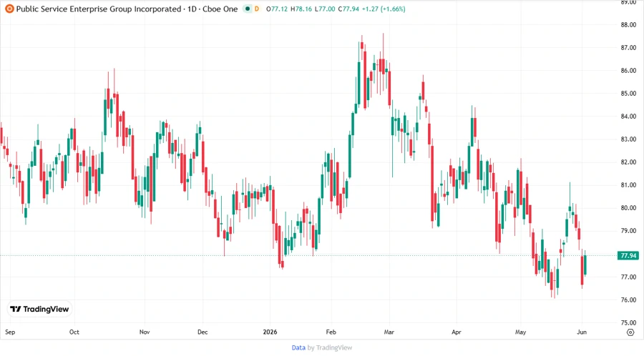Click the Nov label on time axis
This screenshot has width=644, height=356.
click(144, 332)
